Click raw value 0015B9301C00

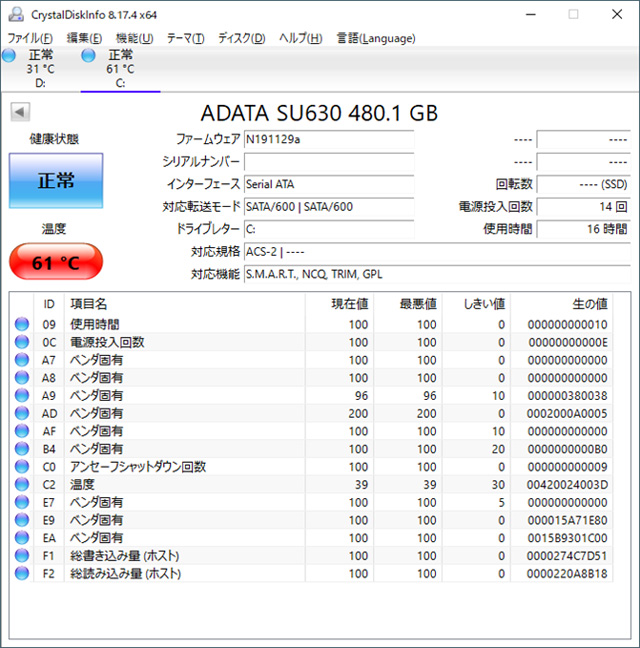567,538
